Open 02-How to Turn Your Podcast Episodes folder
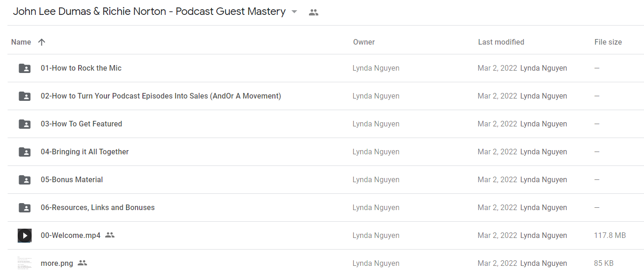The image size is (644, 277). [x=161, y=96]
